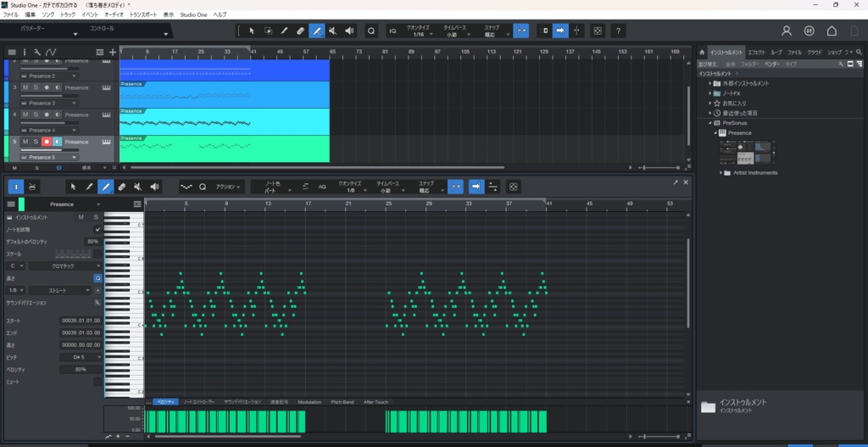The height and width of the screenshot is (447, 868).
Task: Solo track 4 with the S button
Action: (x=36, y=115)
